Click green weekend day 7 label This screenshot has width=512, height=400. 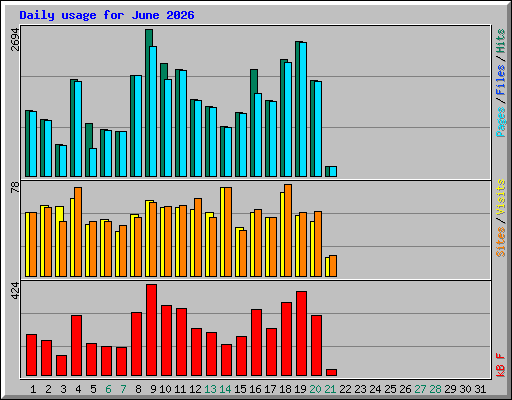pos(123,389)
